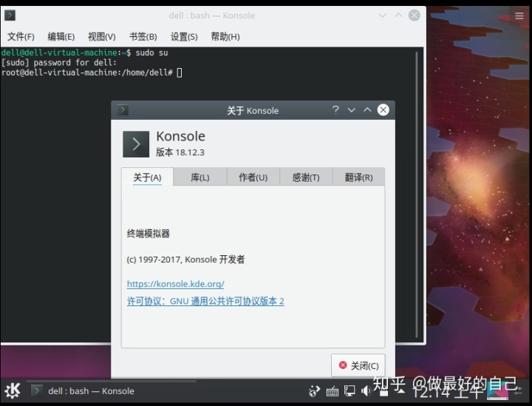532x406 pixels.
Task: Close the About Konsole dialog with the X
Action: [383, 109]
